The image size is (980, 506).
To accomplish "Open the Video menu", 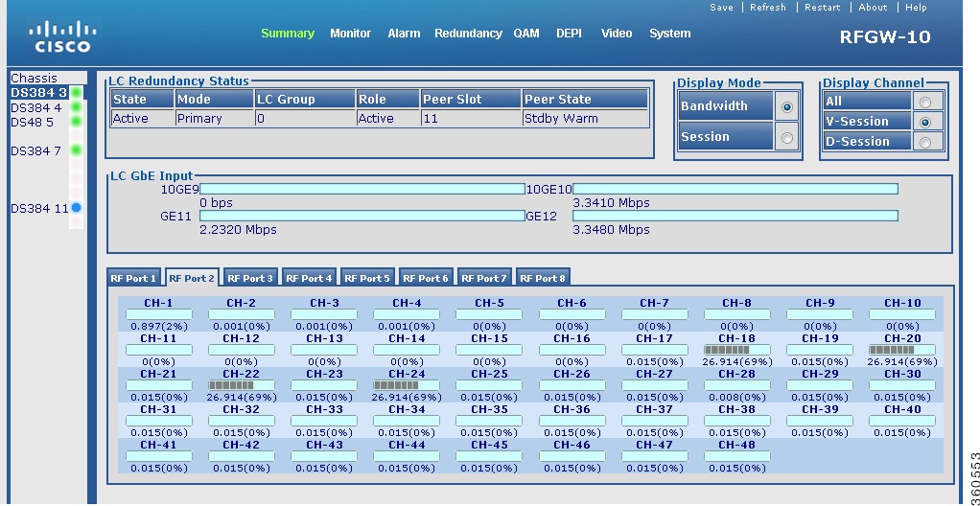I will tap(617, 34).
